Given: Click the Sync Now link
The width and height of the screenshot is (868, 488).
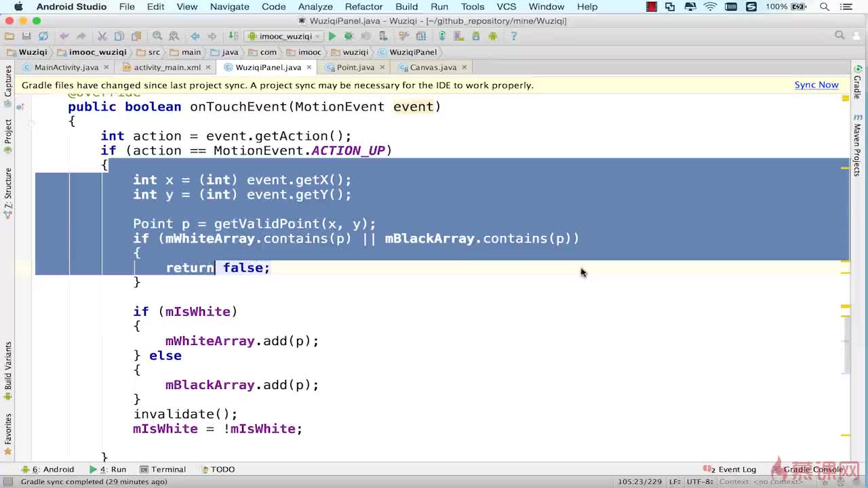Looking at the screenshot, I should pos(816,85).
